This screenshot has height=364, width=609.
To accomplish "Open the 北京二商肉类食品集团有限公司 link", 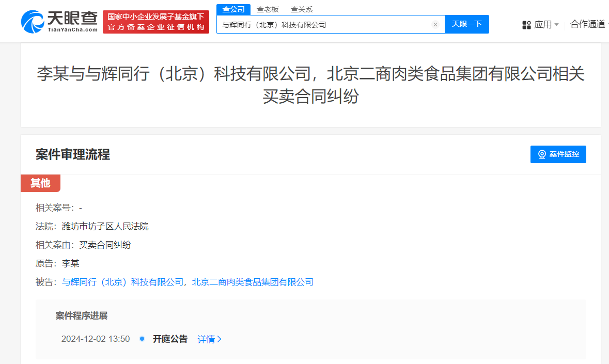I will point(253,282).
